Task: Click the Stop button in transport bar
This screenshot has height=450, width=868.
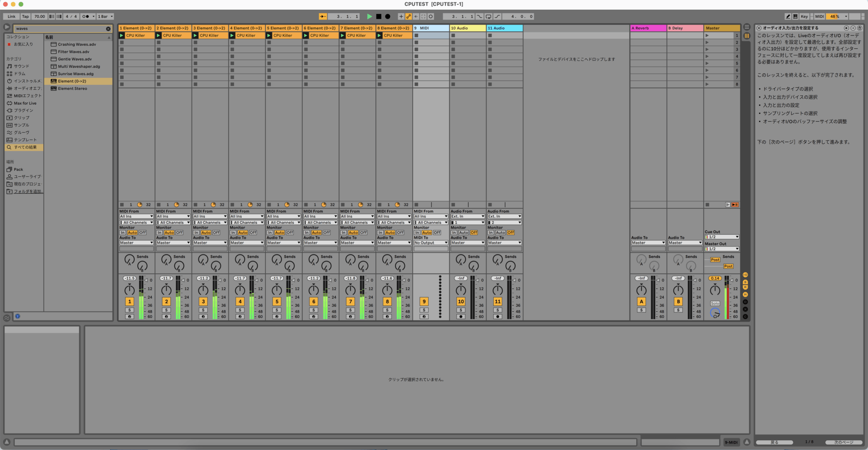Action: click(x=378, y=17)
